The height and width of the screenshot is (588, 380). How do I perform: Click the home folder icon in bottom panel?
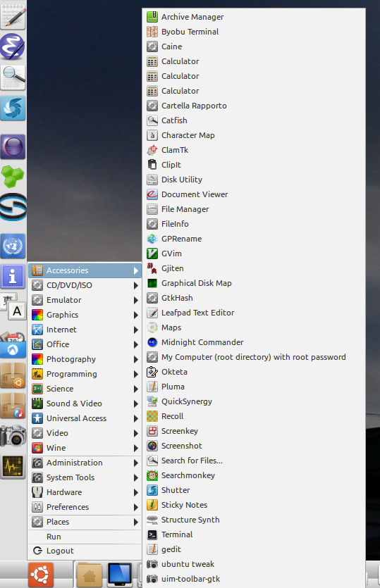pyautogui.click(x=90, y=575)
